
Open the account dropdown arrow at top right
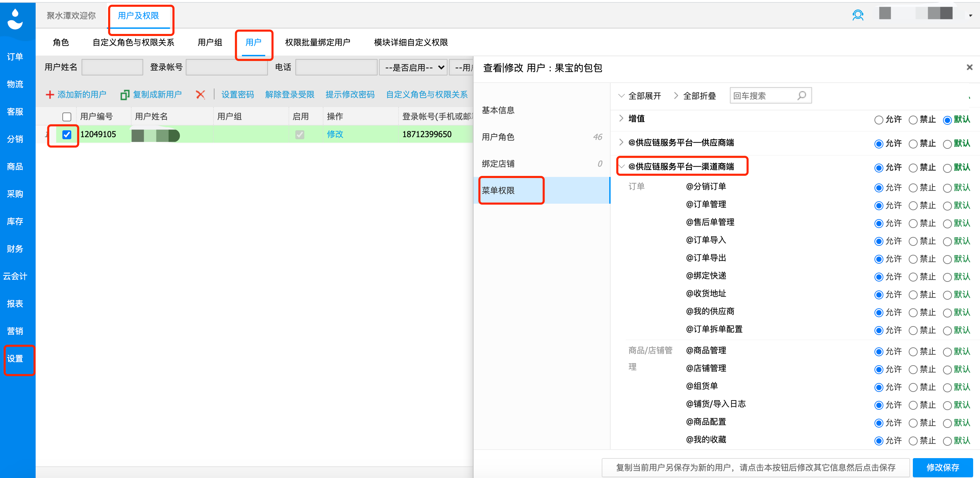[970, 16]
